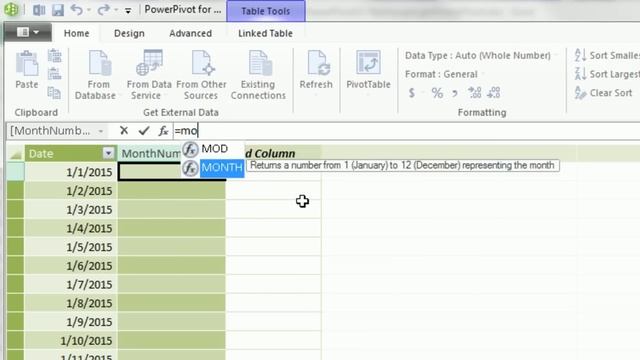
Task: Open the Date column filter dropdown
Action: pyautogui.click(x=108, y=153)
